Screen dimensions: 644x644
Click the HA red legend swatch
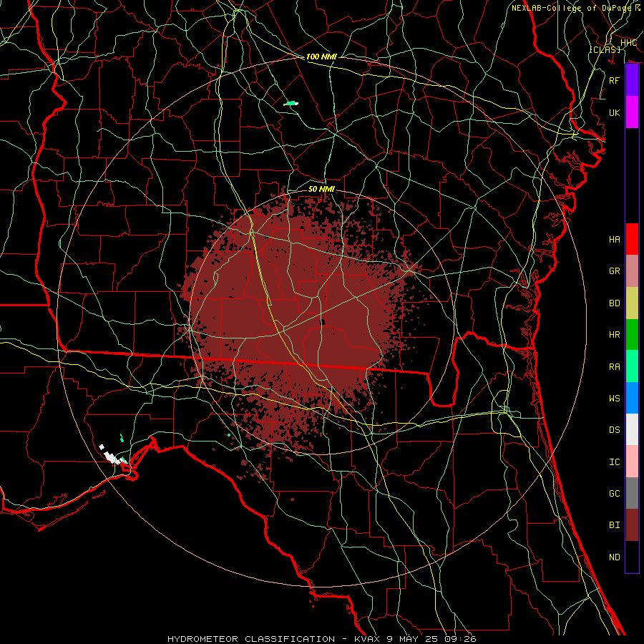(632, 239)
